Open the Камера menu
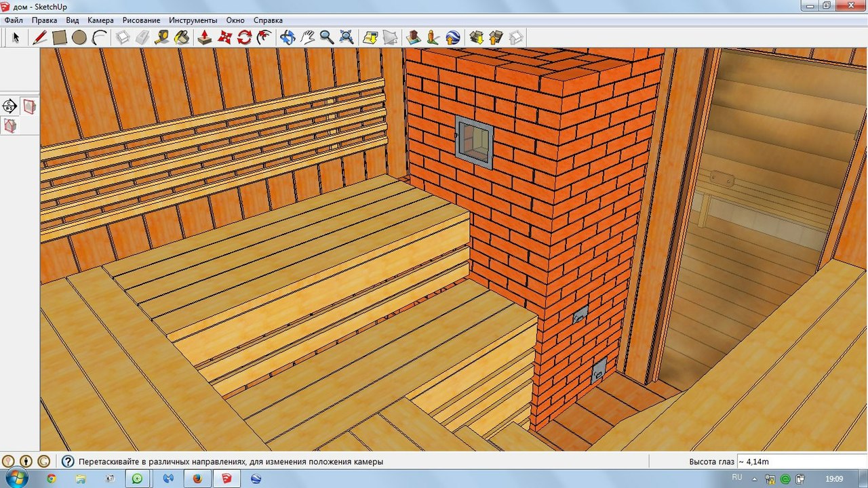 click(100, 20)
